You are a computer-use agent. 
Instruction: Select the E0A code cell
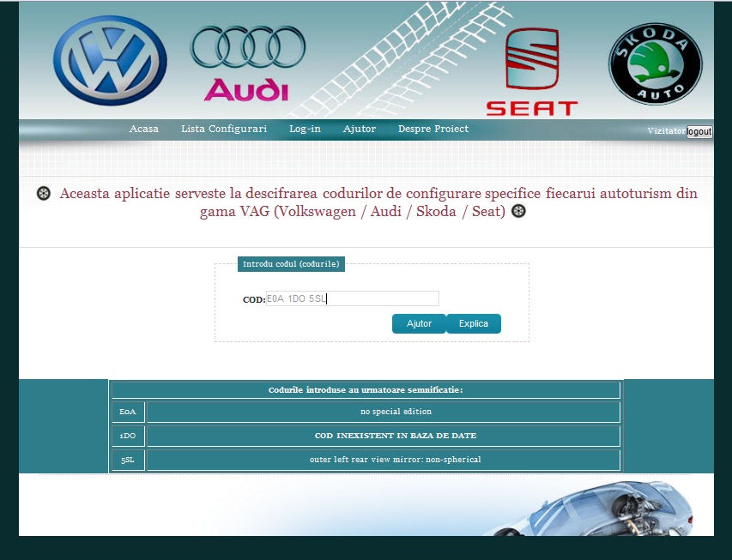128,412
